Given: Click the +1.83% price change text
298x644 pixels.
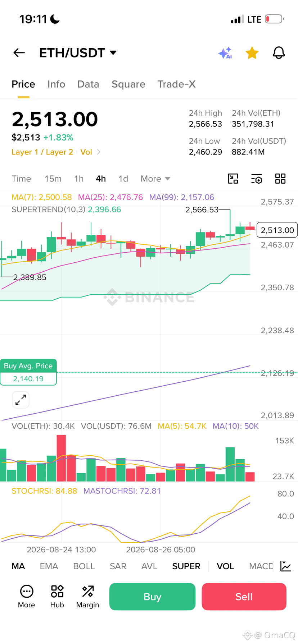Looking at the screenshot, I should tap(58, 138).
